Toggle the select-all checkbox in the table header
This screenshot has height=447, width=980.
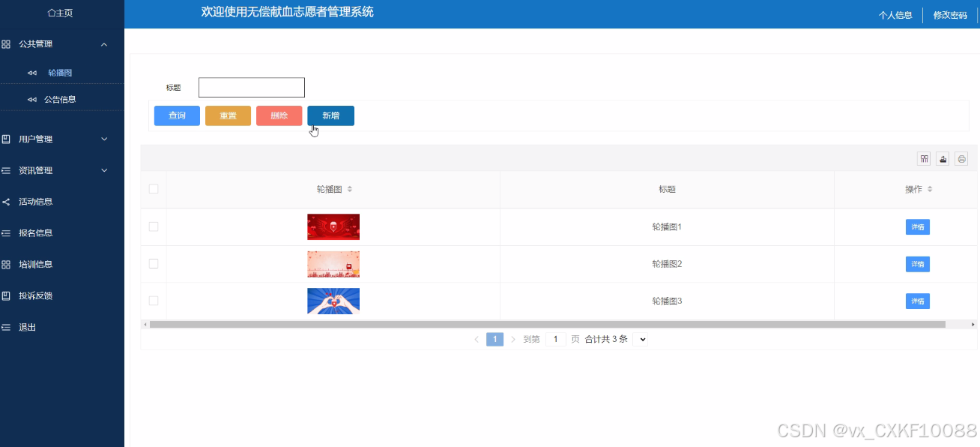154,189
